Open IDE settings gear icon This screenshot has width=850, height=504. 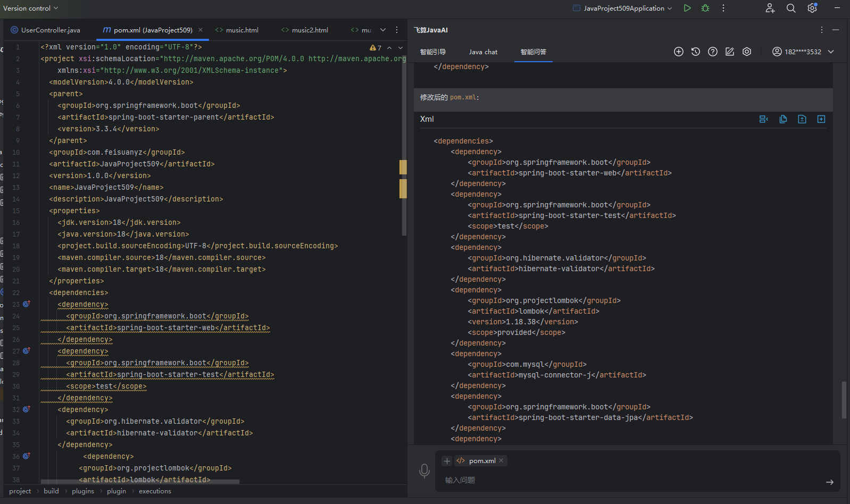point(812,8)
